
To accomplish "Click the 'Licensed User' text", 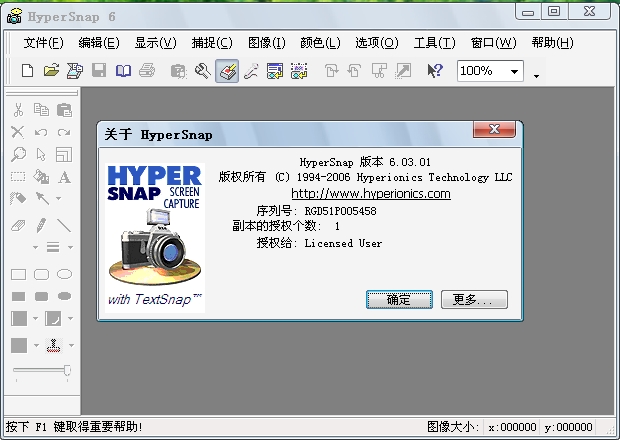I will 343,243.
